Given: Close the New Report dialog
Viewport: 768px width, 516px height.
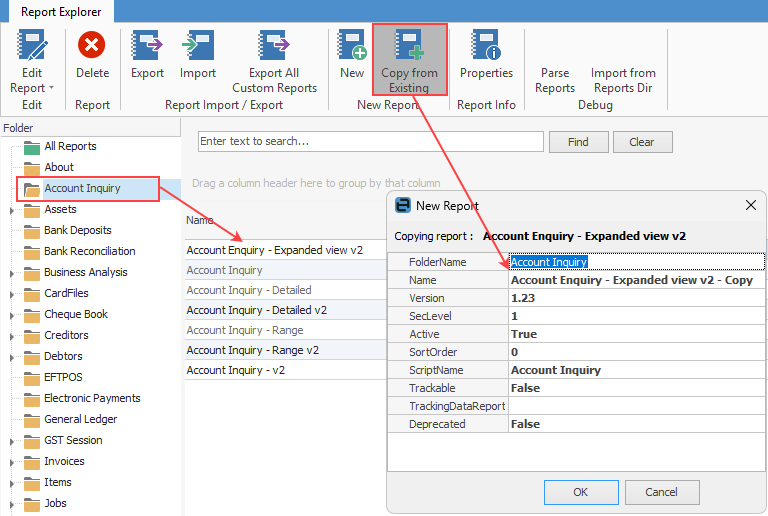Looking at the screenshot, I should point(751,205).
